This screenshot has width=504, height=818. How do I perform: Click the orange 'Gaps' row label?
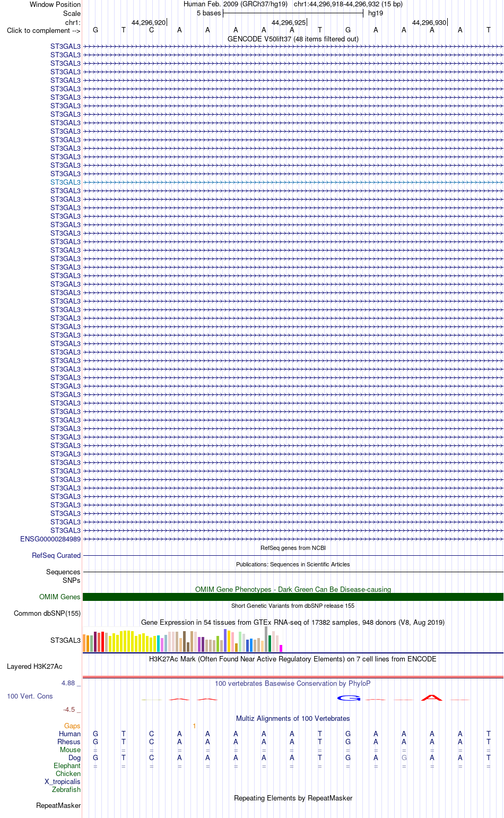[72, 726]
